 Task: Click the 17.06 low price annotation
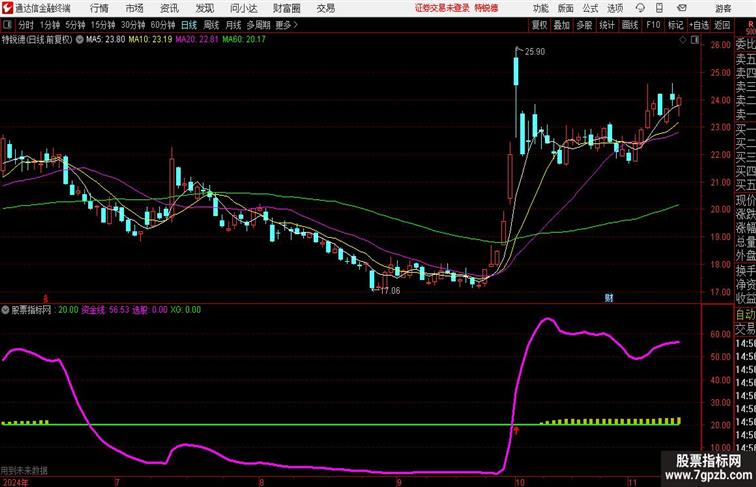tap(390, 291)
